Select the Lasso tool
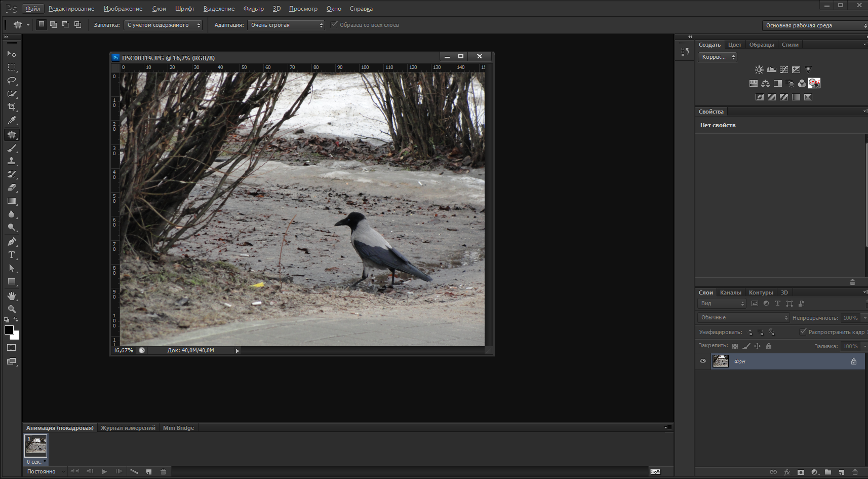 coord(12,81)
